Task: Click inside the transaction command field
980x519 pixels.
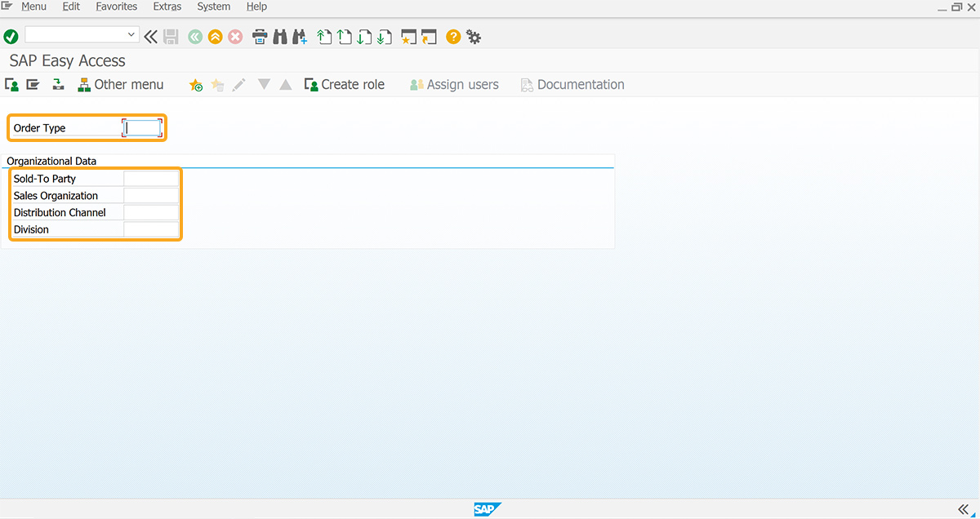Action: [x=75, y=35]
